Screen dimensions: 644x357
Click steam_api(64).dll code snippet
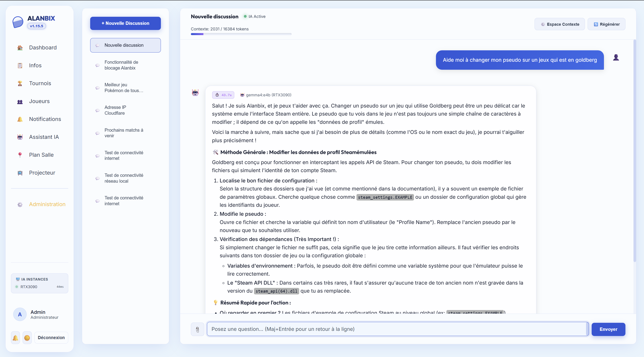pos(276,291)
